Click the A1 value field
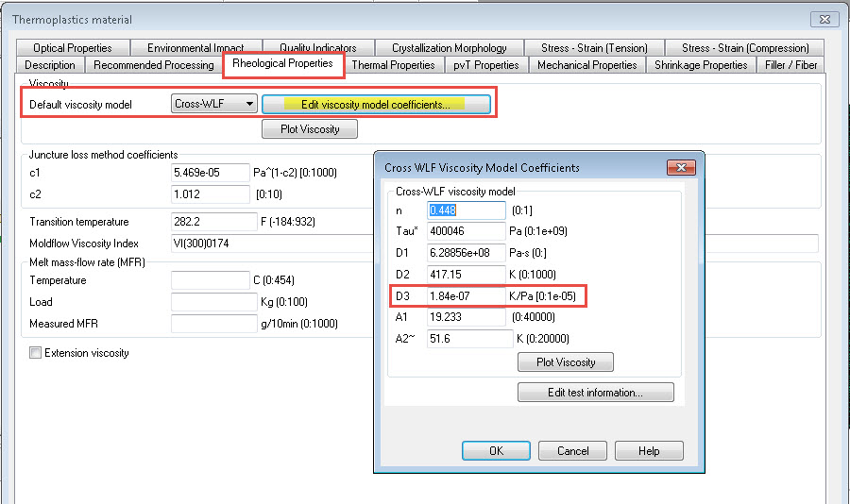 tap(467, 317)
